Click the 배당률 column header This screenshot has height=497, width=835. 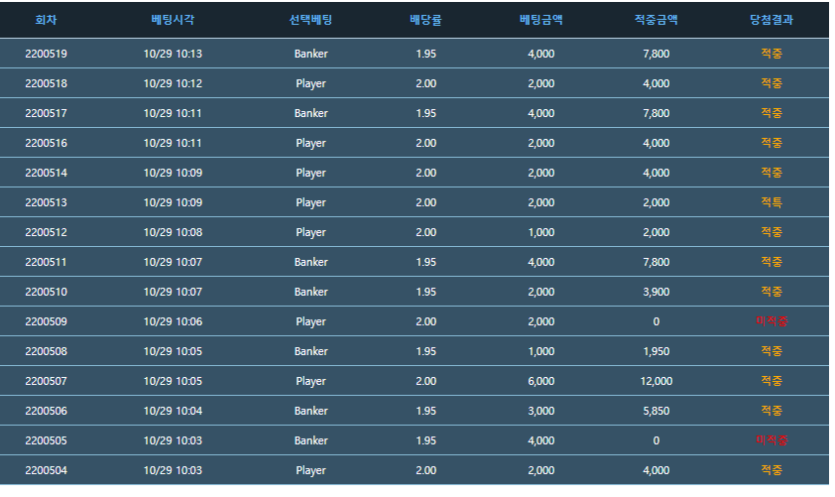[425, 20]
